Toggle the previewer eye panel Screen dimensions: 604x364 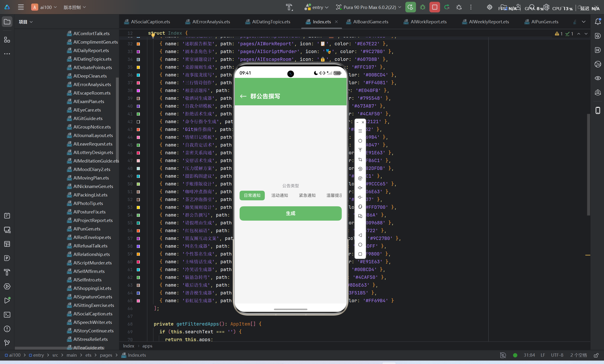pos(598,78)
